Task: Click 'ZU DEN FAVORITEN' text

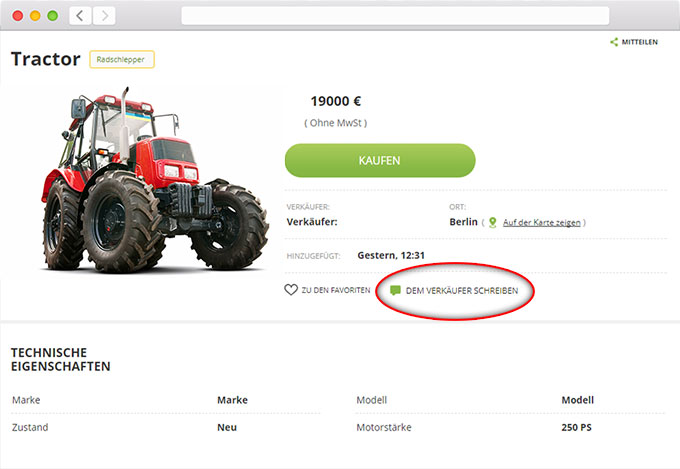Action: click(336, 290)
